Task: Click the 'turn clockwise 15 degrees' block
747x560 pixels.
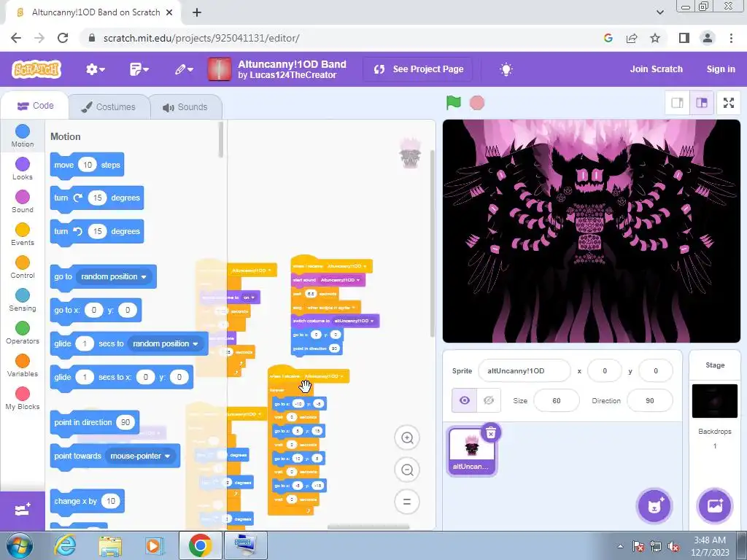Action: (97, 198)
